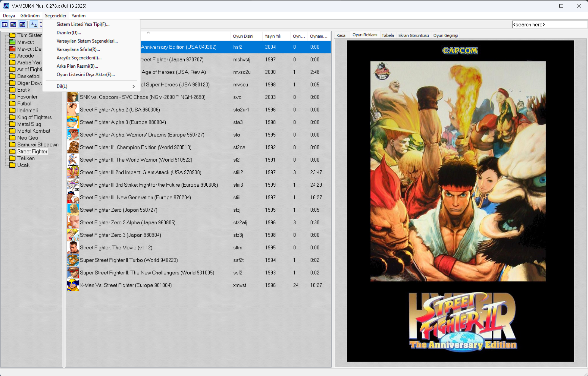Click the search here input field
Viewport: 588px width, 376px height.
(x=550, y=25)
